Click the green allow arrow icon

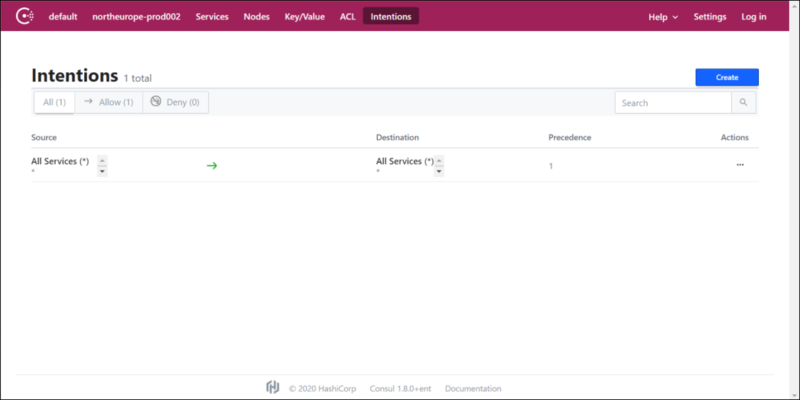pyautogui.click(x=212, y=165)
